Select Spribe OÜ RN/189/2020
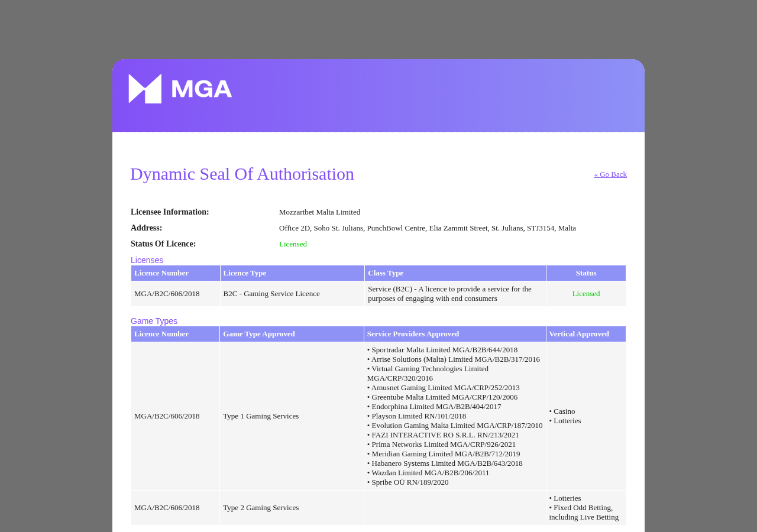The height and width of the screenshot is (532, 757). 408,482
